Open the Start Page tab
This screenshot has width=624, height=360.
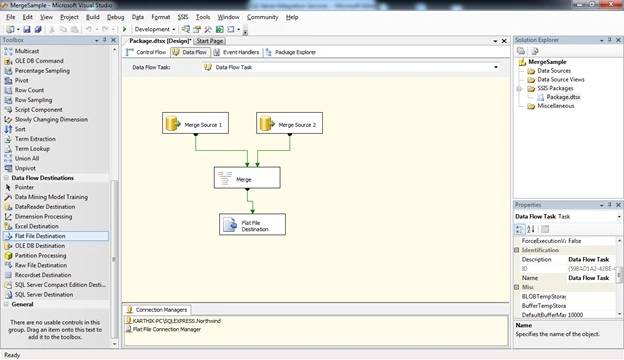pos(210,41)
